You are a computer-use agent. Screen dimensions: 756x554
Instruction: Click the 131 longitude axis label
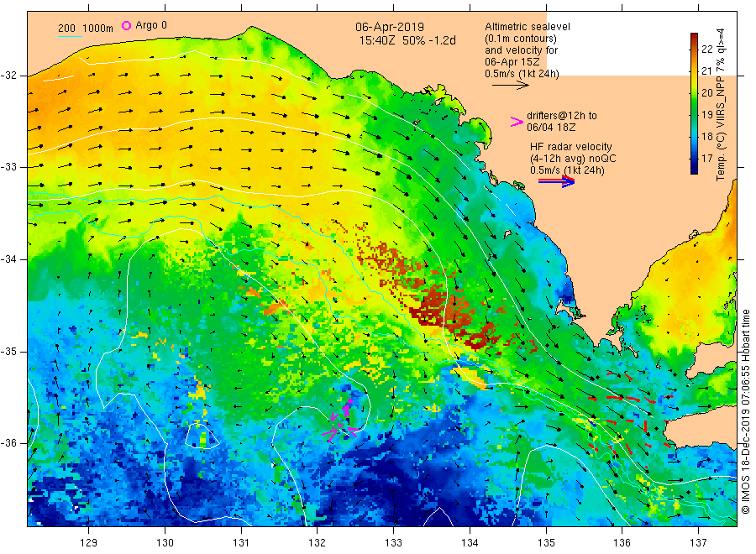[241, 543]
